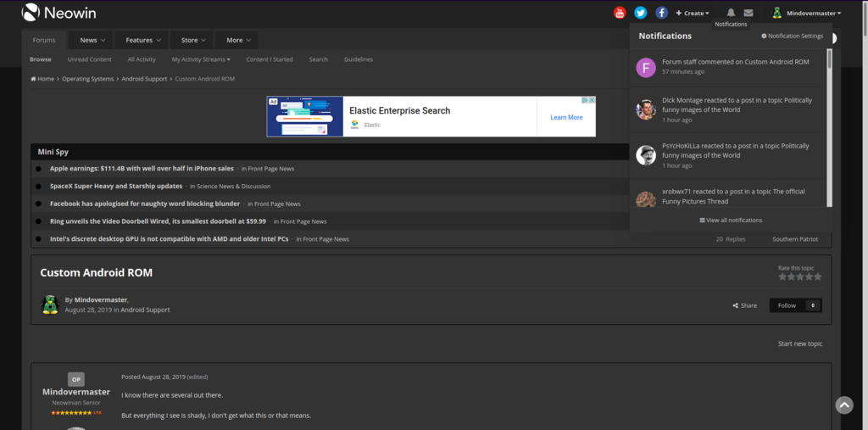
Task: Open the messages envelope icon
Action: point(748,13)
